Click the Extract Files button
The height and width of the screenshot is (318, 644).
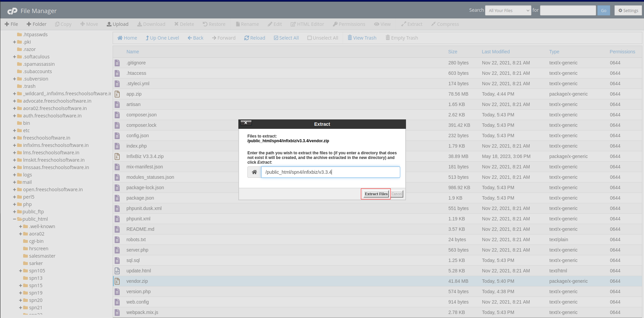click(376, 194)
